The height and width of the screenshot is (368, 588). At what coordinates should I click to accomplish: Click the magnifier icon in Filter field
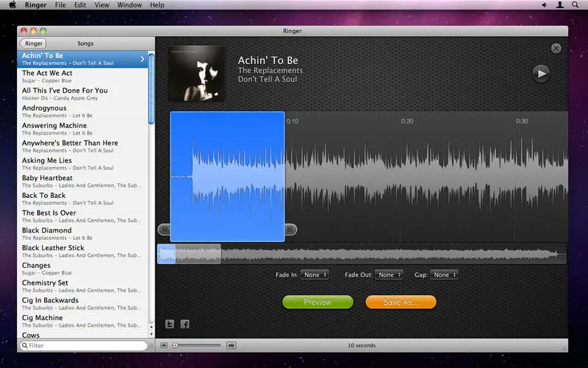click(x=24, y=345)
